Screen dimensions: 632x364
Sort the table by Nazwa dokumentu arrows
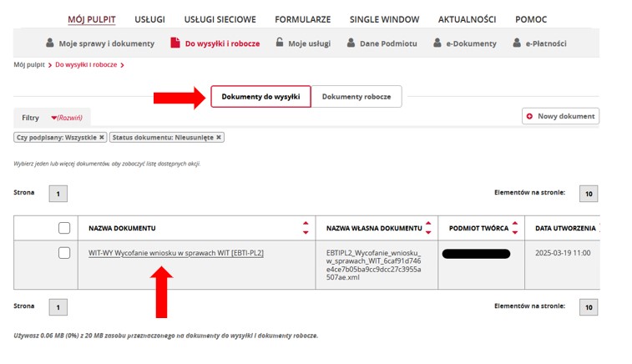click(x=304, y=228)
